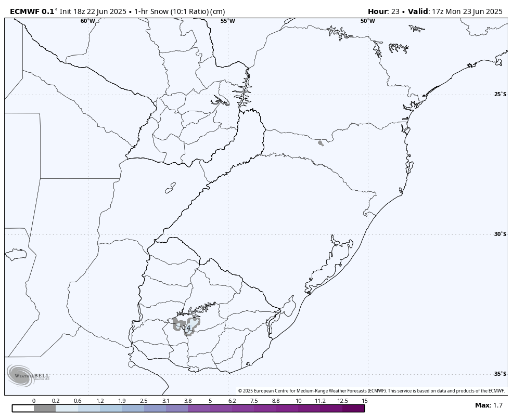Click the 'ECMWF 0.1°' model title

[33, 11]
